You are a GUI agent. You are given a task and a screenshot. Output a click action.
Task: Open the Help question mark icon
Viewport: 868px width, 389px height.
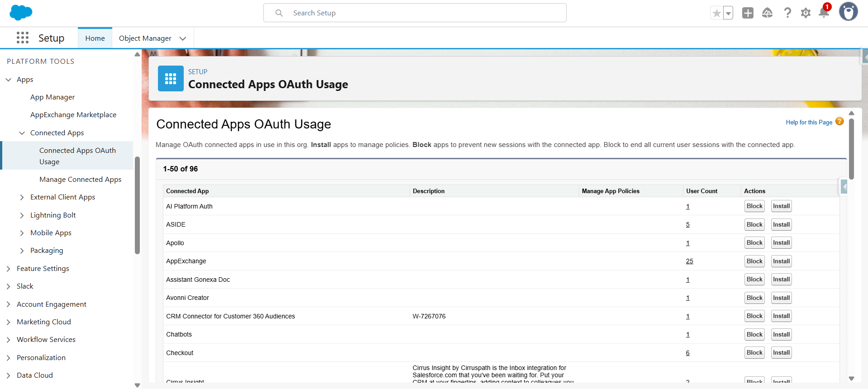click(x=787, y=13)
